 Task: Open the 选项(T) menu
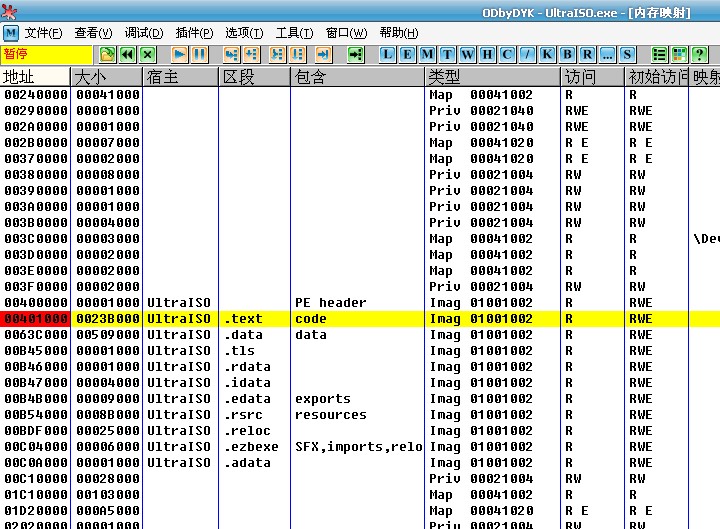244,33
